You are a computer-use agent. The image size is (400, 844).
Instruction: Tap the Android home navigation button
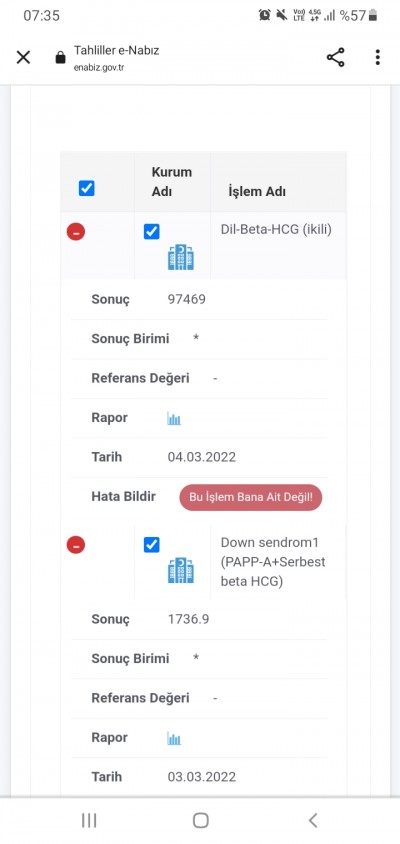pos(200,820)
